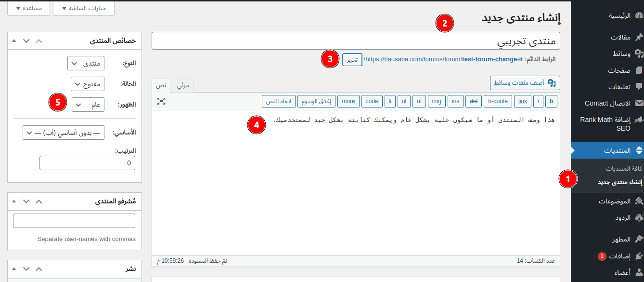Switch to مرئي visual editor tab
The height and width of the screenshot is (282, 644).
pos(183,85)
